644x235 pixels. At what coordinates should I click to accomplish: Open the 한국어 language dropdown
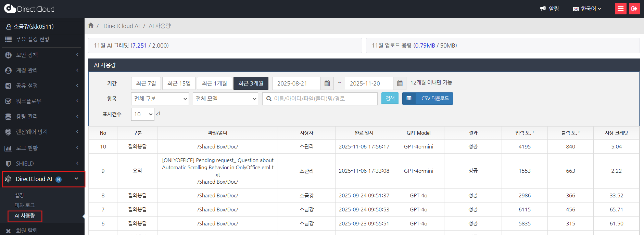587,9
